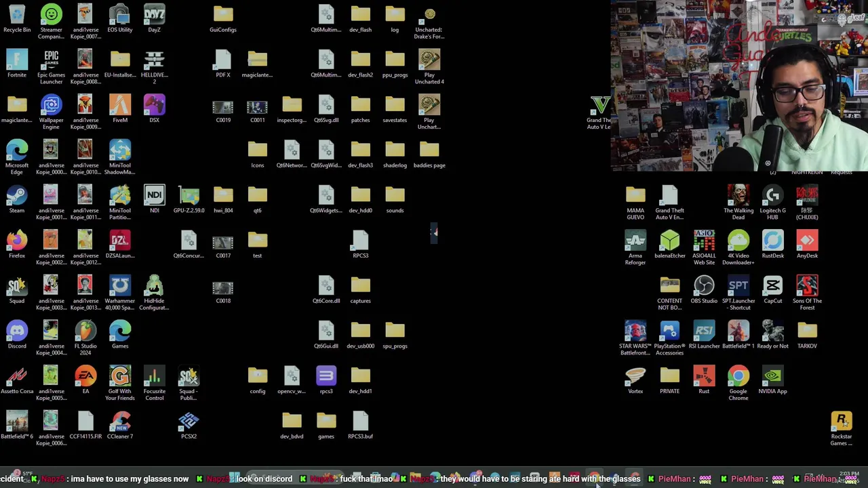Click the HidHide Configuration icon
Viewport: 868px width, 488px height.
click(x=154, y=293)
